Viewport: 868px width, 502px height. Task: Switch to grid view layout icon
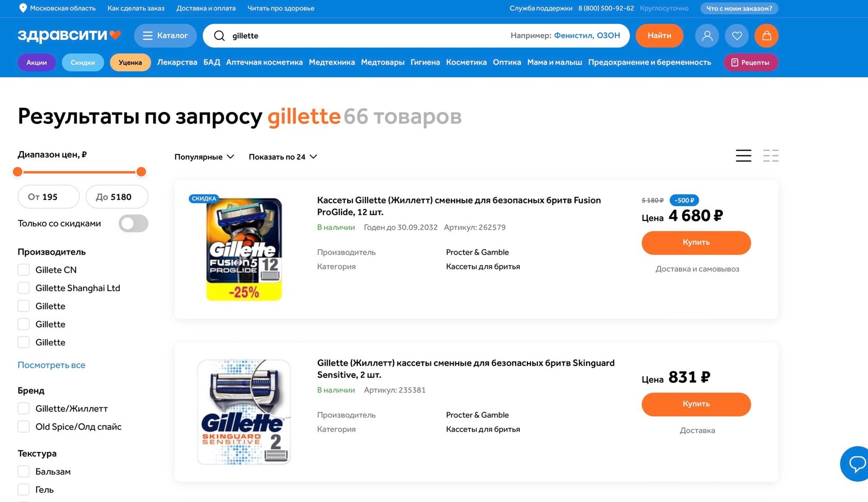[x=770, y=156]
